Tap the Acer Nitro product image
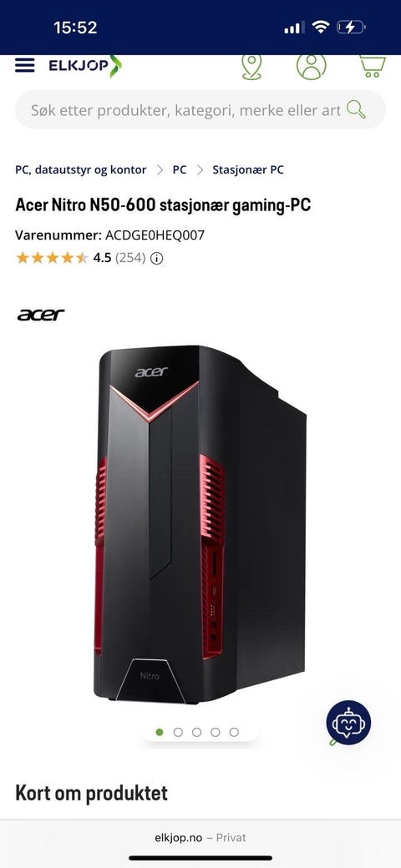The height and width of the screenshot is (868, 401). pyautogui.click(x=200, y=525)
